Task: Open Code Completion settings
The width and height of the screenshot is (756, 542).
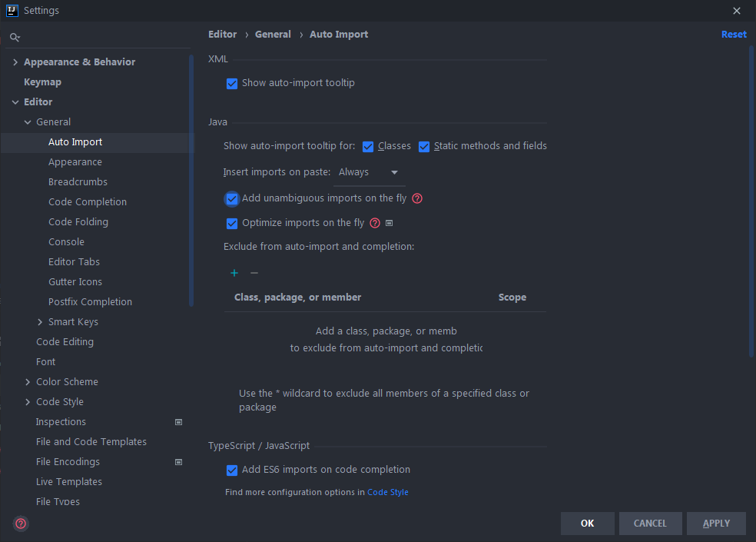Action: [88, 201]
